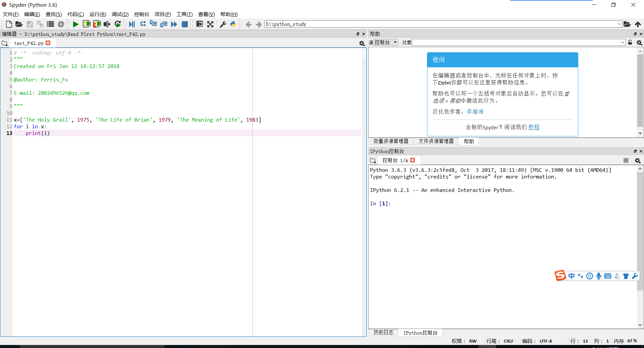Switch to the 变量资源管理器 tab
The image size is (644, 348).
point(391,141)
